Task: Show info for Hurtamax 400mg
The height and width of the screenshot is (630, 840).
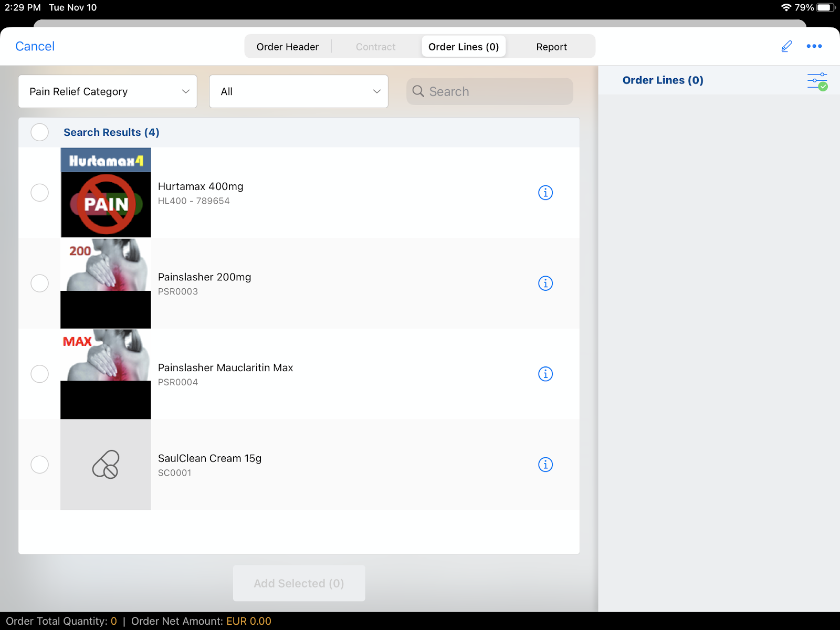Action: coord(545,193)
